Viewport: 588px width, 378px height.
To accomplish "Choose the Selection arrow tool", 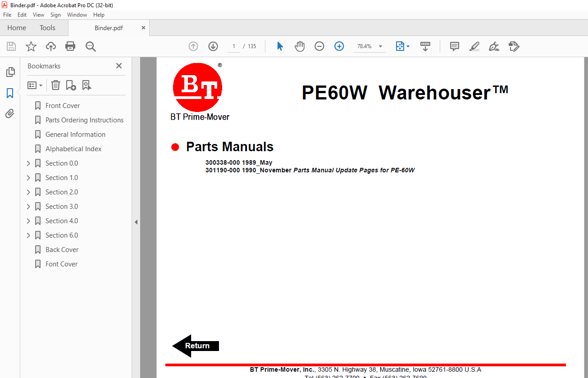I will point(280,46).
